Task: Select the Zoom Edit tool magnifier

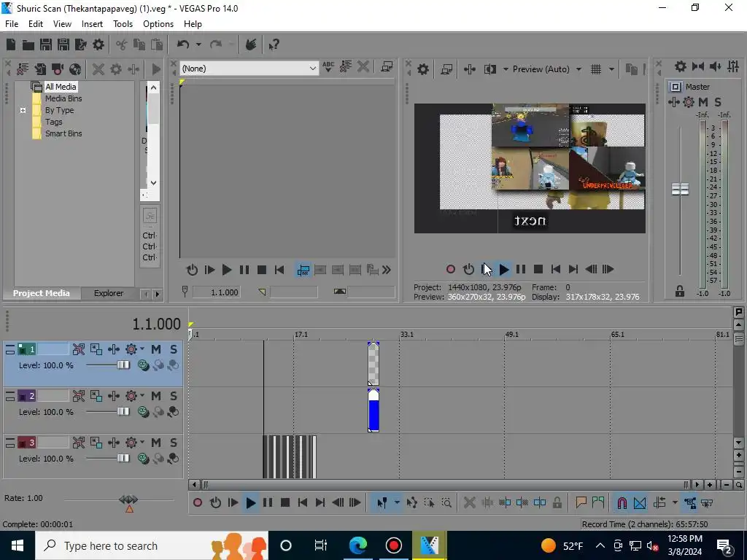Action: tap(446, 503)
